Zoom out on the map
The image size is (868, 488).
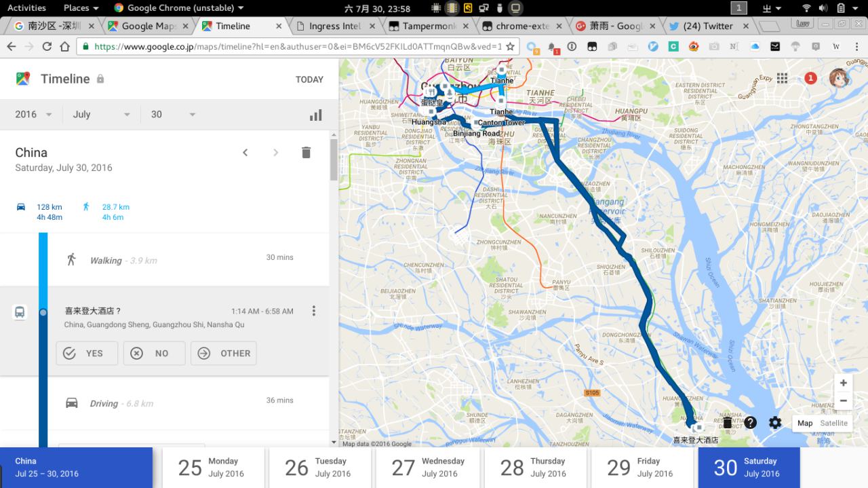[843, 400]
